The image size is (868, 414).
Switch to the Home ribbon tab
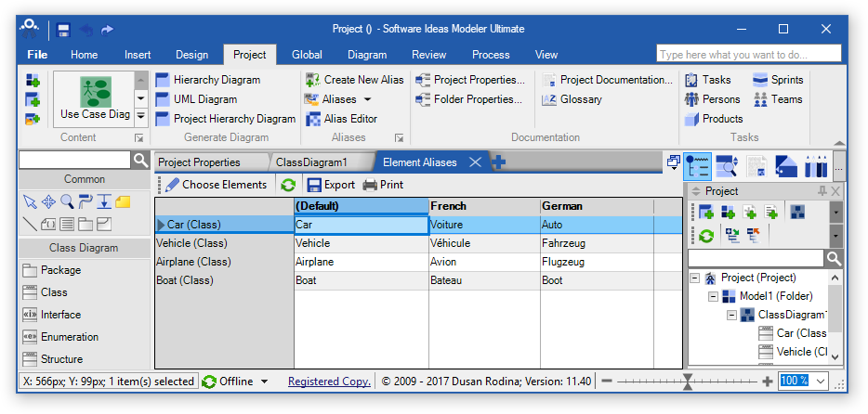(x=85, y=55)
